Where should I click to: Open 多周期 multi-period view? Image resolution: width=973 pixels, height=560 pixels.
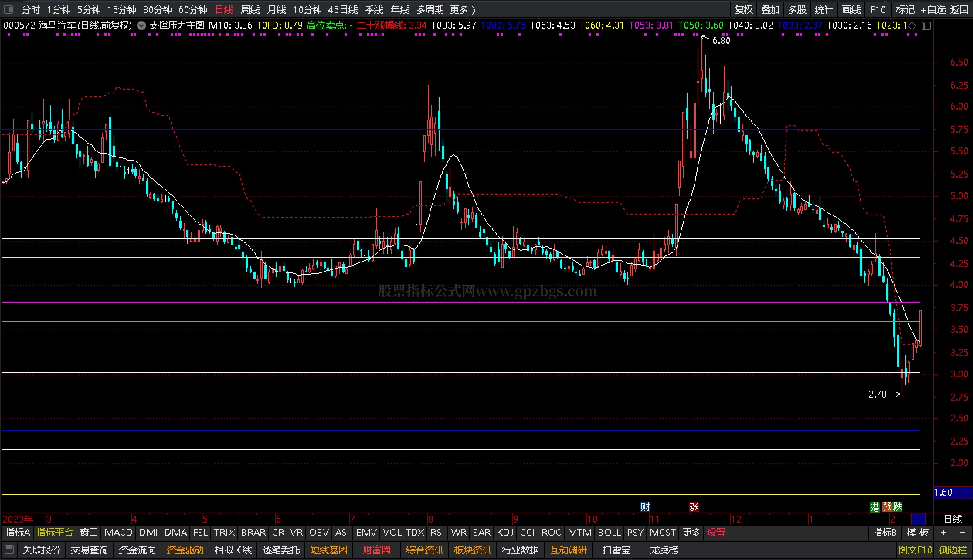coord(430,10)
